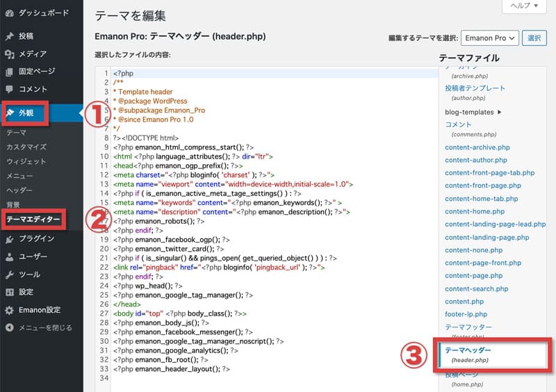Click the empty line 34 in editor

pos(275,378)
